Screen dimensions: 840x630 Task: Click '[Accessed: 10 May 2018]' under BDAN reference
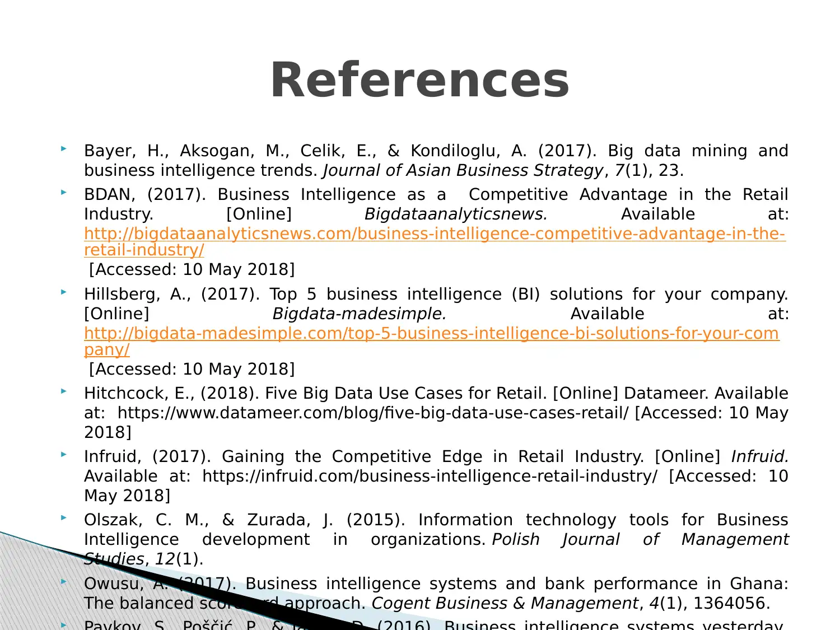(x=192, y=269)
